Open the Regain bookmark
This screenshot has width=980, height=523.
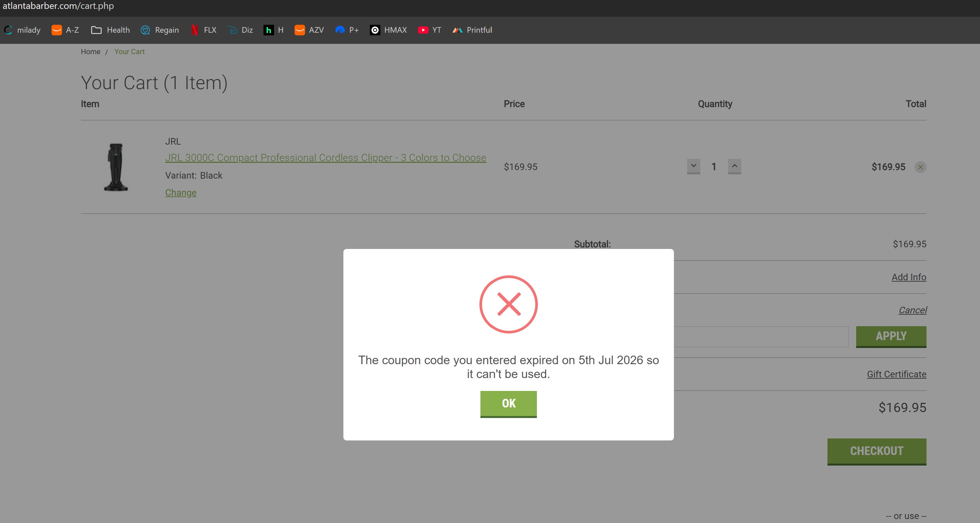(160, 30)
